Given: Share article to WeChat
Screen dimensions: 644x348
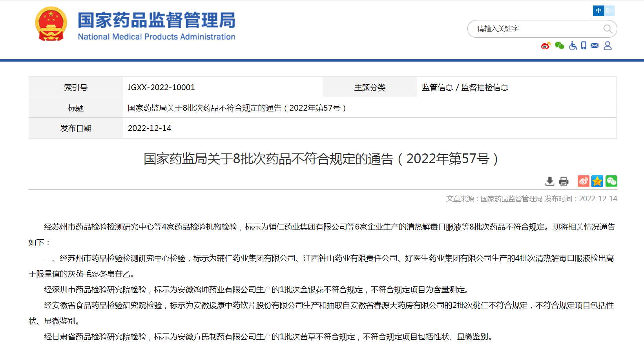Looking at the screenshot, I should pyautogui.click(x=611, y=181).
